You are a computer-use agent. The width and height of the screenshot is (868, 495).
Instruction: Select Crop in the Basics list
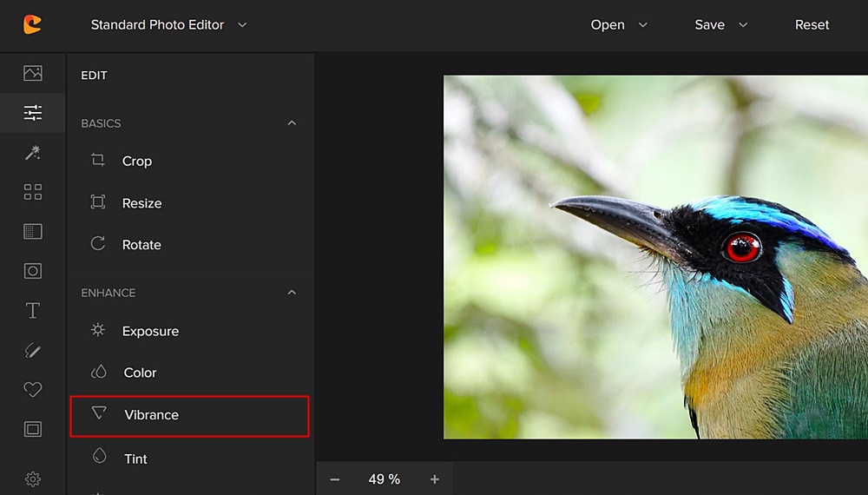(136, 161)
